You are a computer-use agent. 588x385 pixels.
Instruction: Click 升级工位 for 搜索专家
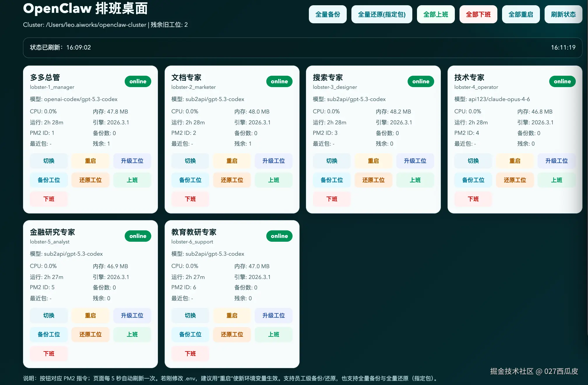coord(415,161)
